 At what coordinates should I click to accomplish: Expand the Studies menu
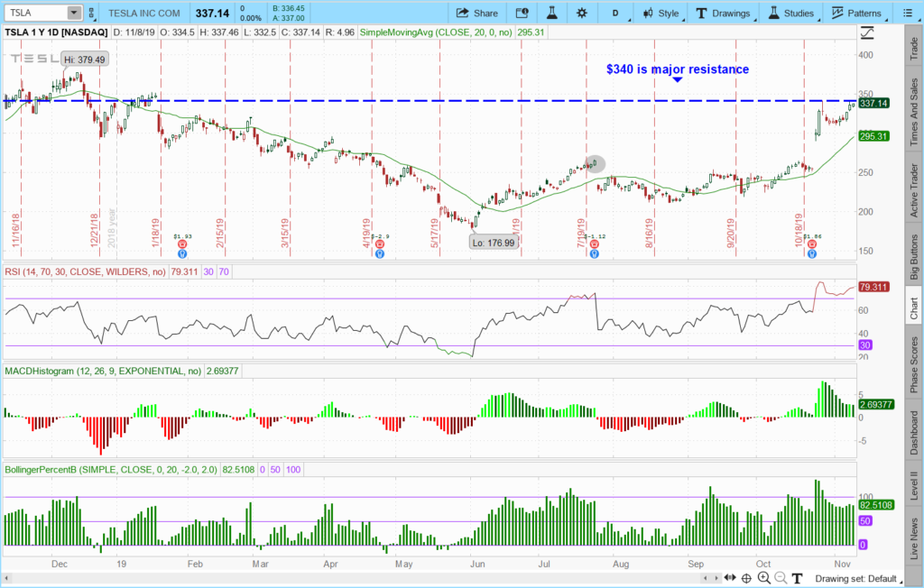pyautogui.click(x=791, y=13)
